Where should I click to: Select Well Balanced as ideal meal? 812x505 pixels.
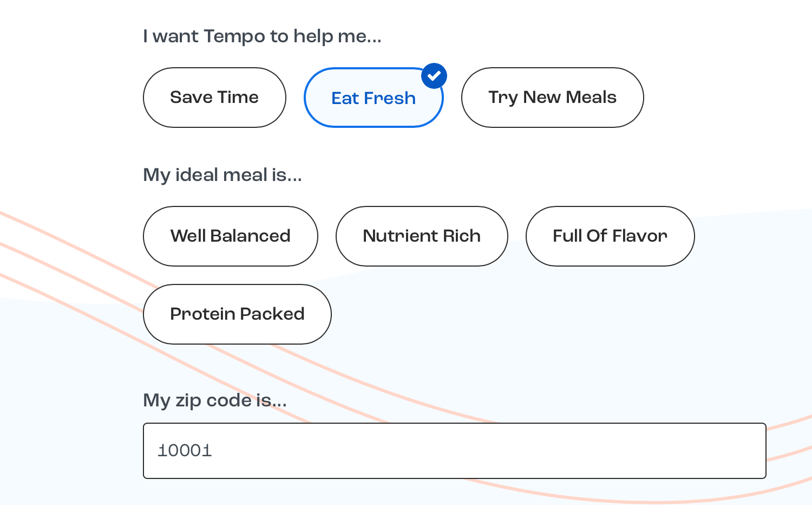click(x=230, y=236)
